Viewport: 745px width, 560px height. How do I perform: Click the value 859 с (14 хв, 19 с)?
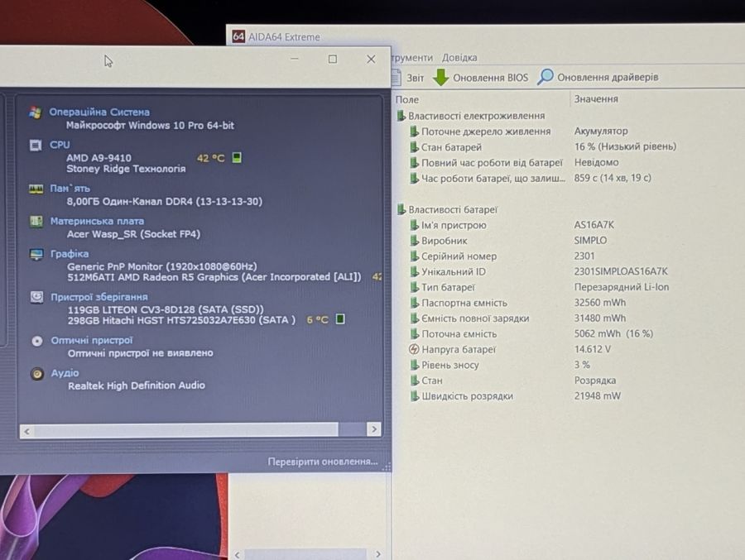pyautogui.click(x=613, y=178)
